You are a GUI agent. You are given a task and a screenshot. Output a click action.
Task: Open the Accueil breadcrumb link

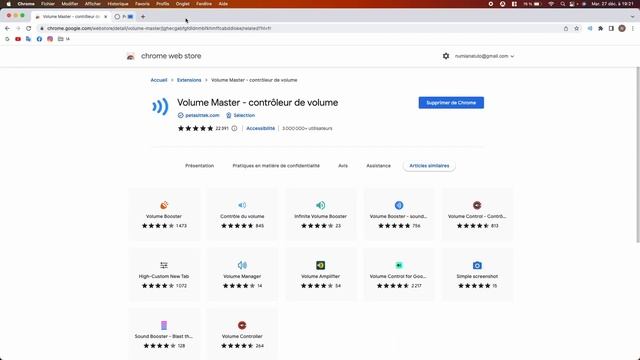pos(159,80)
